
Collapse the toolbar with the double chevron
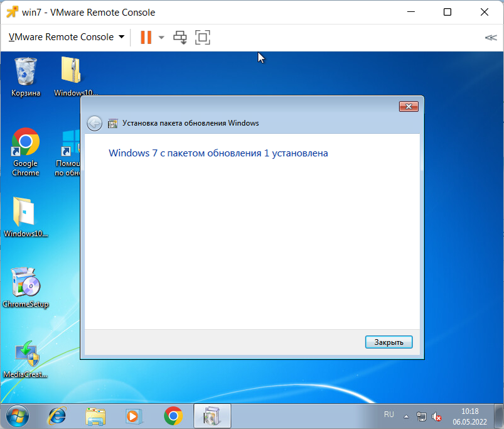click(x=491, y=38)
